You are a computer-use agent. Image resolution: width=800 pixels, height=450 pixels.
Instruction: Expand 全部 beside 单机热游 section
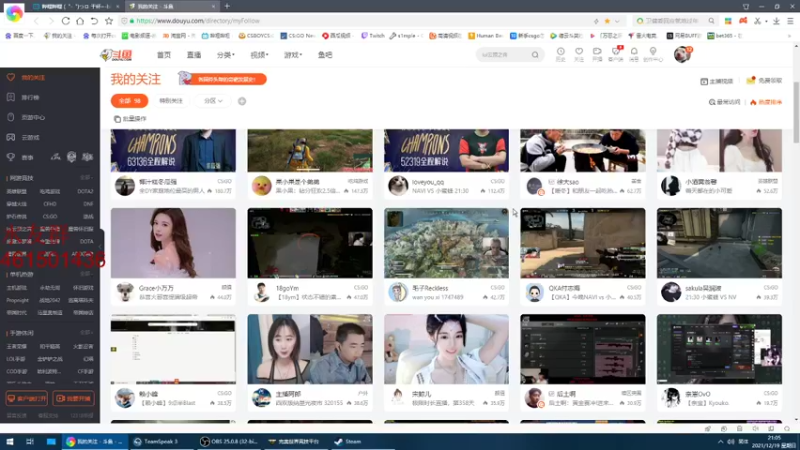86,274
